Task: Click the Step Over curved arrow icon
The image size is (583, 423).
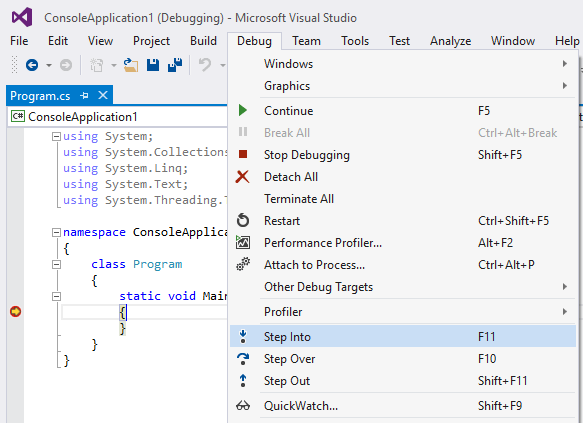Action: click(243, 359)
